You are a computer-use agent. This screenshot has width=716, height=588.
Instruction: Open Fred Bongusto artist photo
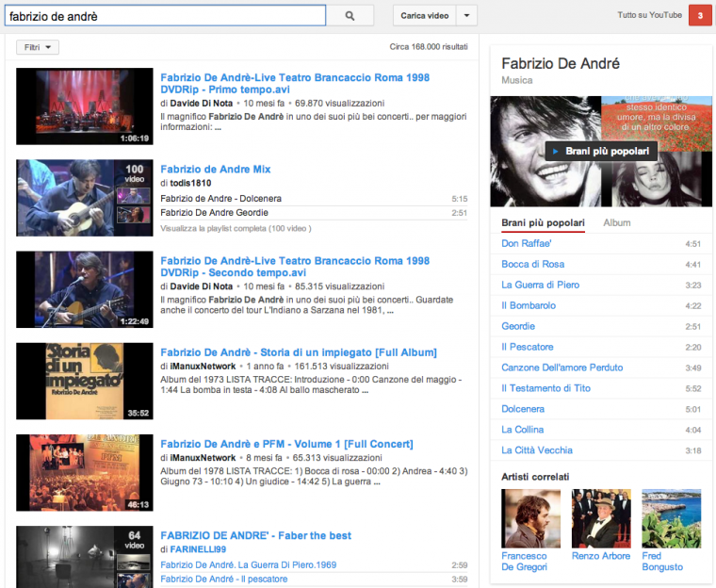(x=671, y=518)
